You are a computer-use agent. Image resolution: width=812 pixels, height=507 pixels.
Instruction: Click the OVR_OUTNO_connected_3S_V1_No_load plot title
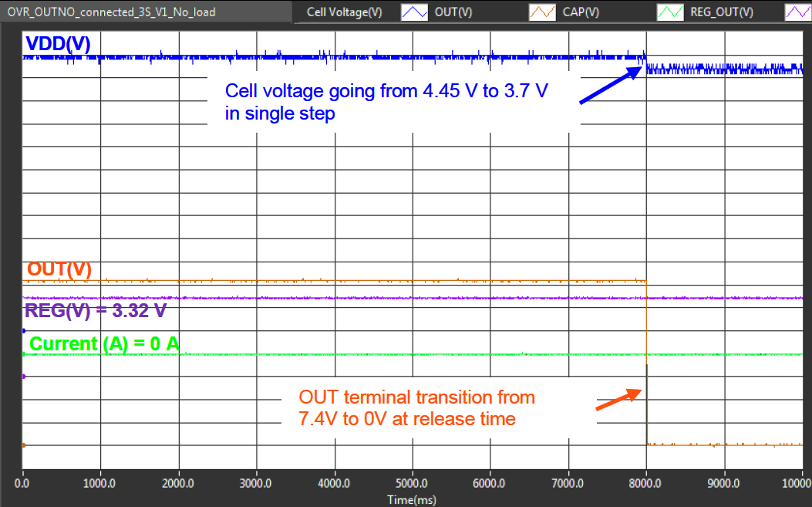point(111,12)
